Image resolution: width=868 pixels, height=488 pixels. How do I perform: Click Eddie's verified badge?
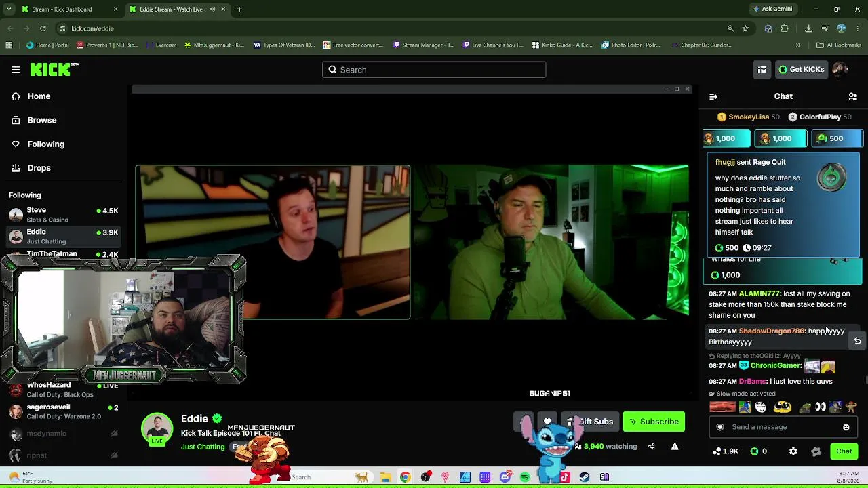tap(217, 419)
